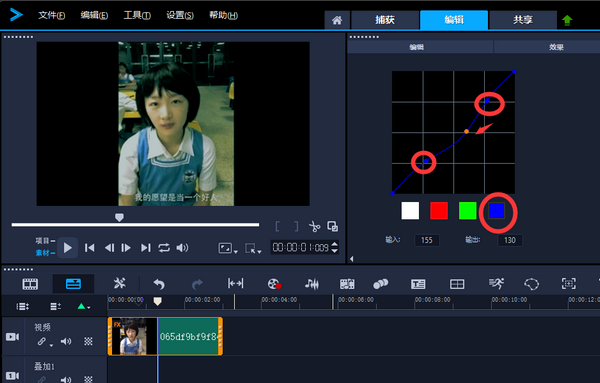Open the split screen template creator
The height and width of the screenshot is (383, 600).
point(457,284)
